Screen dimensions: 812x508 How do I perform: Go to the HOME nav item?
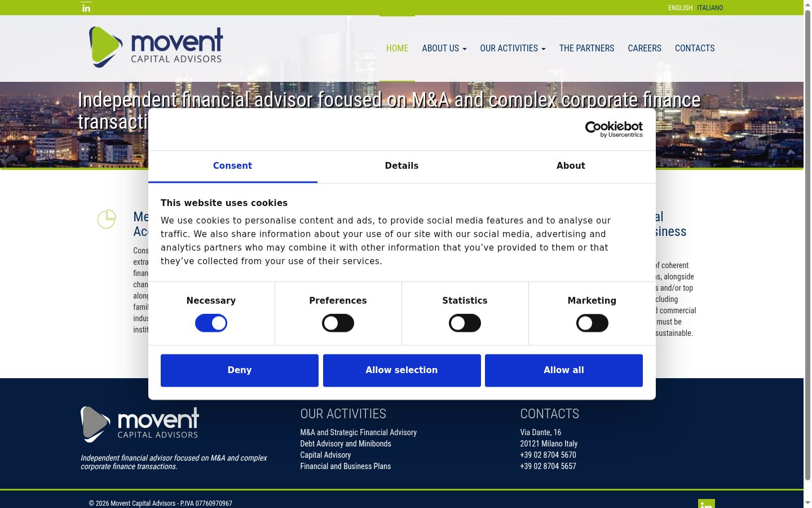pyautogui.click(x=397, y=49)
